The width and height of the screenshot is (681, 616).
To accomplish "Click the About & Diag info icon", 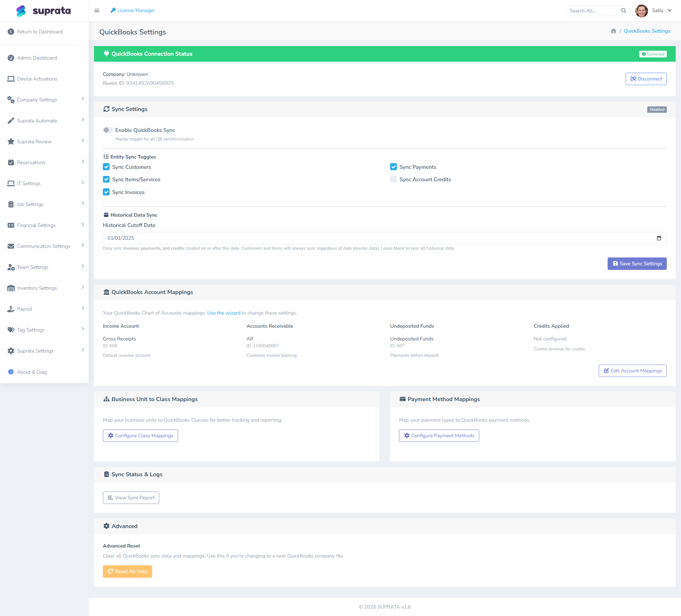I will point(11,372).
